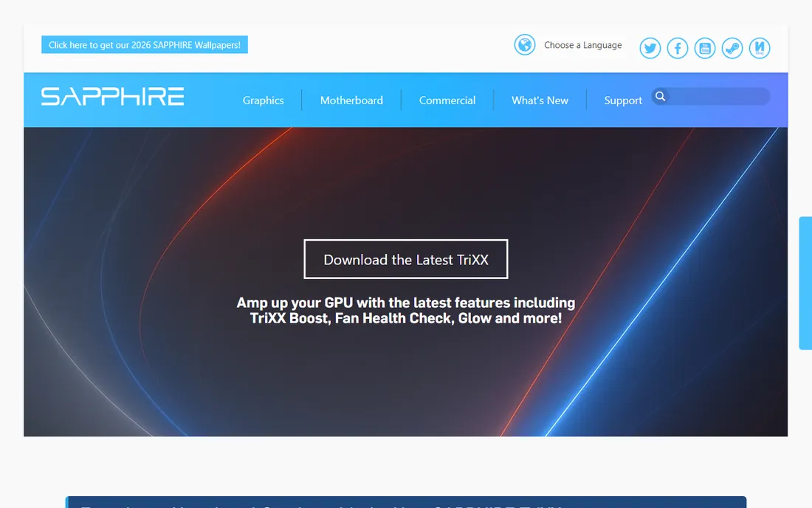The height and width of the screenshot is (508, 812).
Task: Click the SAPPHIRE logo
Action: tap(112, 96)
